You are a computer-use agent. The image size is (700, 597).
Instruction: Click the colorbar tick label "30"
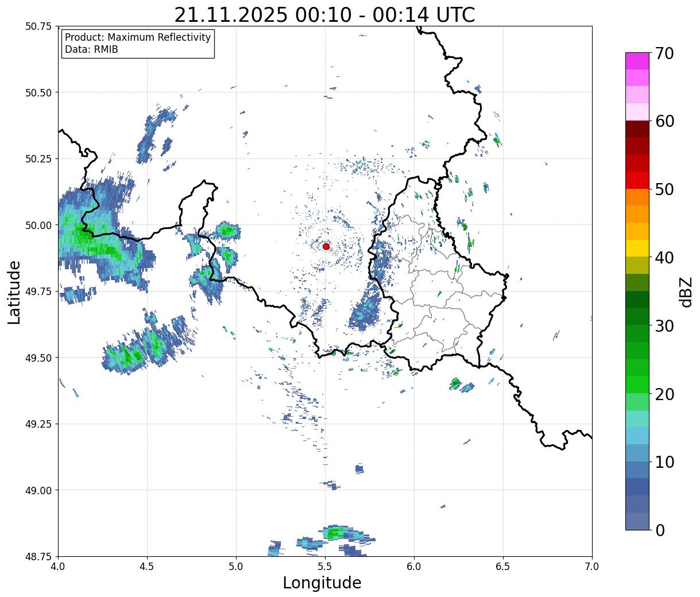pos(664,325)
